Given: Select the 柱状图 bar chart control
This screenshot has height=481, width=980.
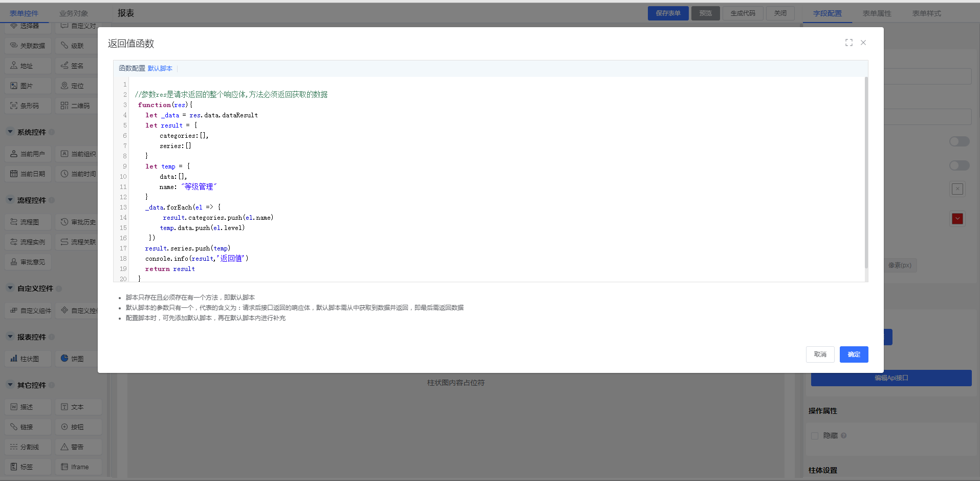Looking at the screenshot, I should coord(28,359).
